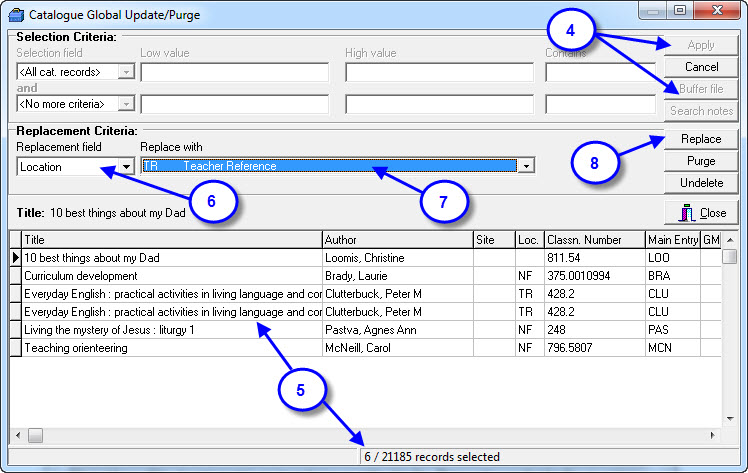Screen dimensions: 748x473
Task: Click the Close button with door icon
Action: pyautogui.click(x=702, y=213)
